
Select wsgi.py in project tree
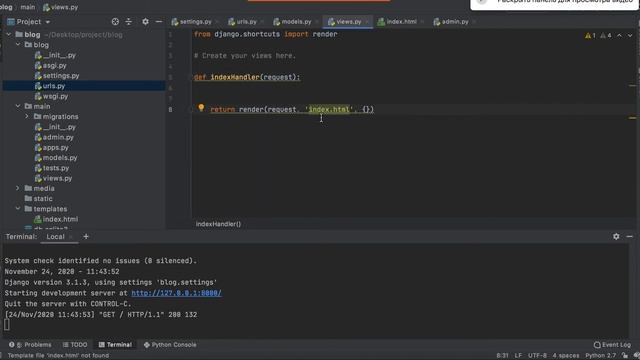(x=55, y=96)
